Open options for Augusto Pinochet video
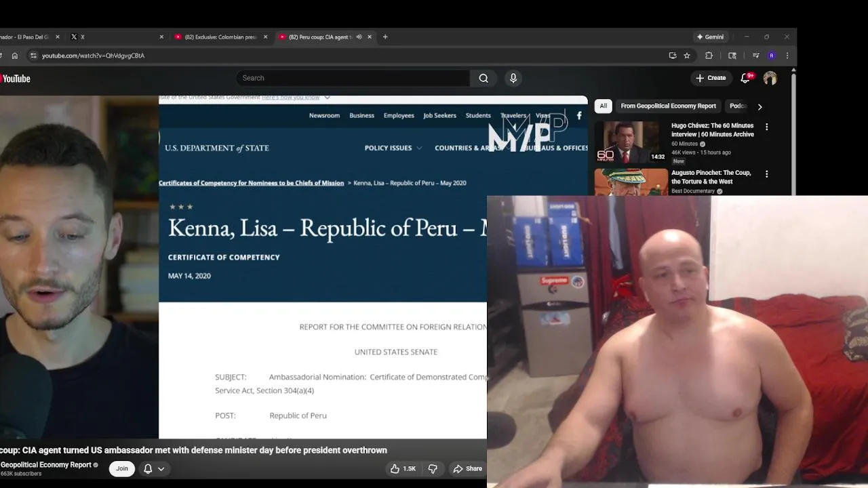This screenshot has width=868, height=488. [767, 174]
